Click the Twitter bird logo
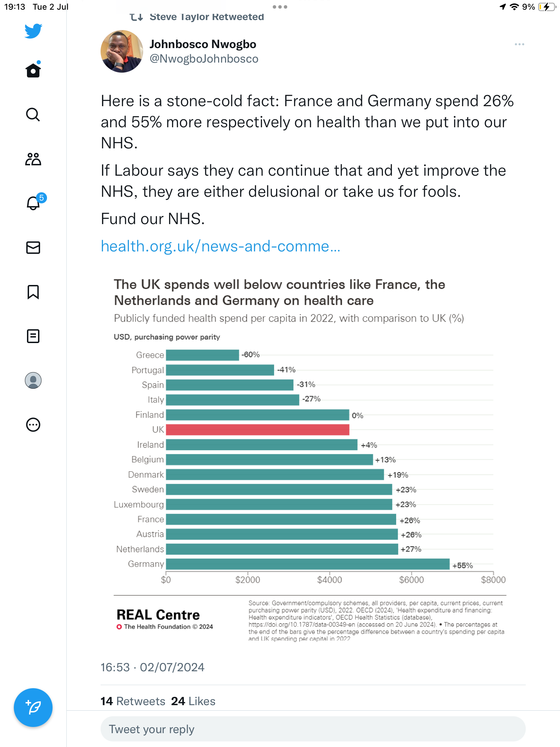Image resolution: width=560 pixels, height=747 pixels. 33,31
